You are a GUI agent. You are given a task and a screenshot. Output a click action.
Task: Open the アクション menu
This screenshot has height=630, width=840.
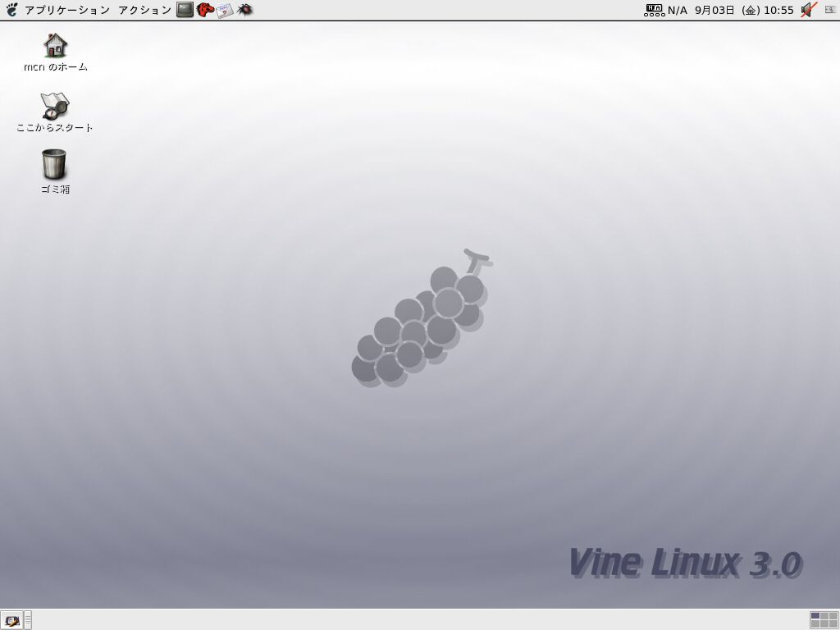pos(144,10)
